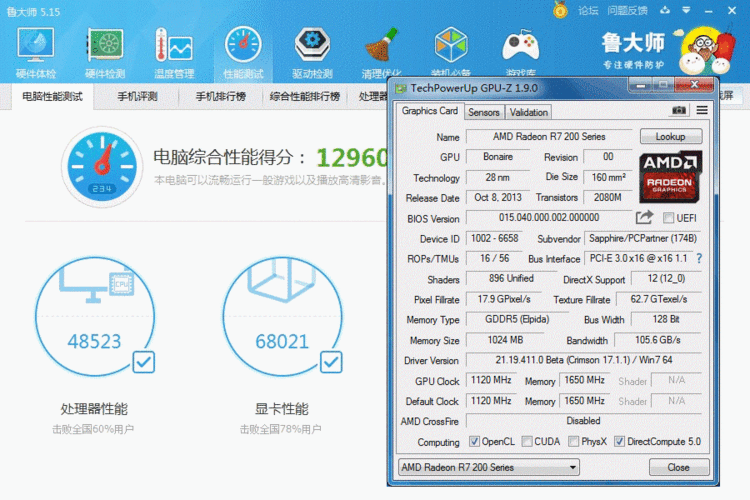Toggle the 显卡性能 test checkbox
750x500 pixels.
331,362
